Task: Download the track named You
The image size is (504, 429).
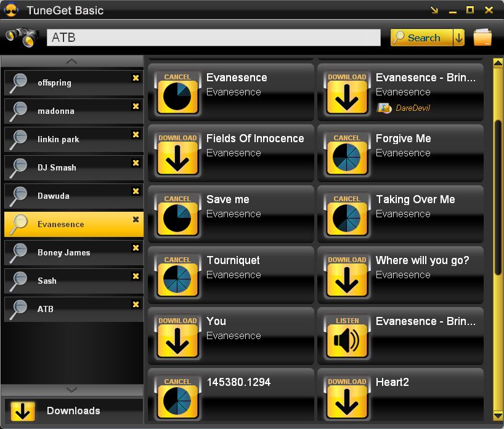Action: click(x=177, y=337)
